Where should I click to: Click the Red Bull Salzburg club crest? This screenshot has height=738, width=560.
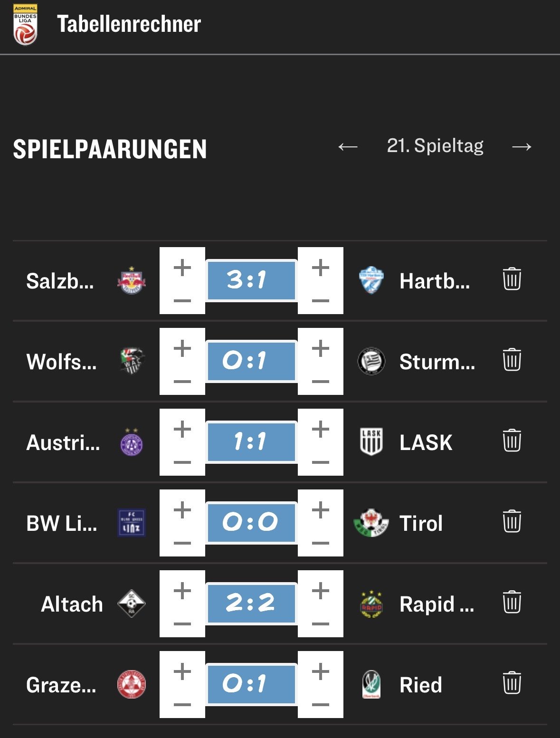pyautogui.click(x=132, y=280)
